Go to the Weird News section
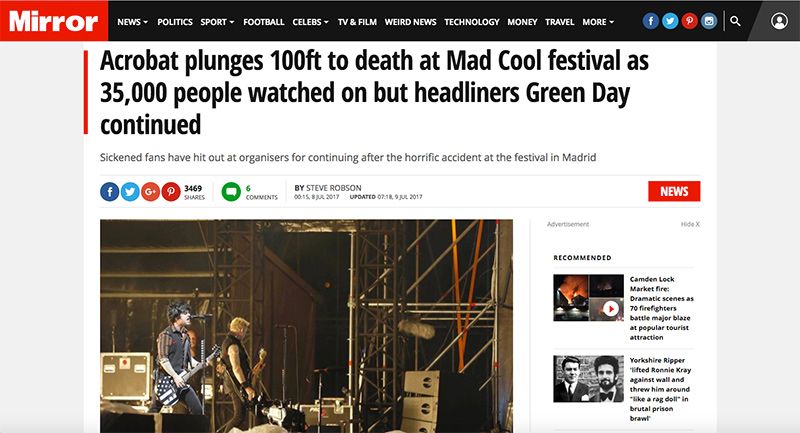The image size is (800, 433). click(x=410, y=22)
